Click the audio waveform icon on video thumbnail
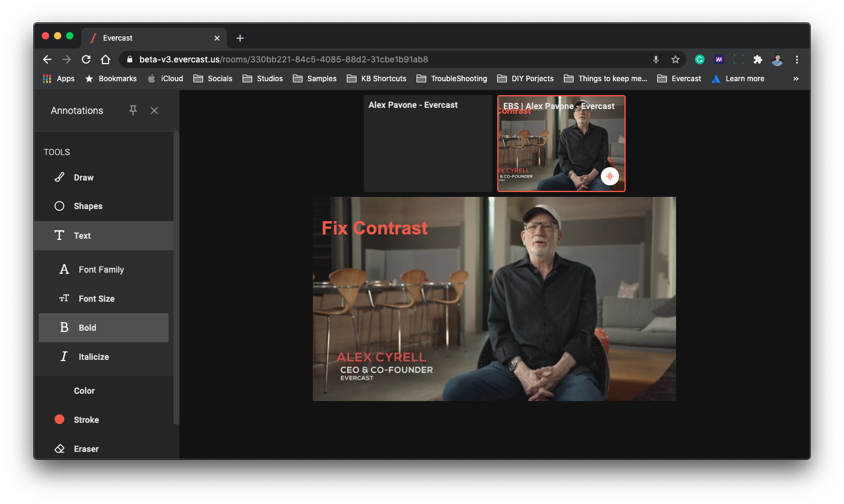The width and height of the screenshot is (844, 504). [610, 176]
